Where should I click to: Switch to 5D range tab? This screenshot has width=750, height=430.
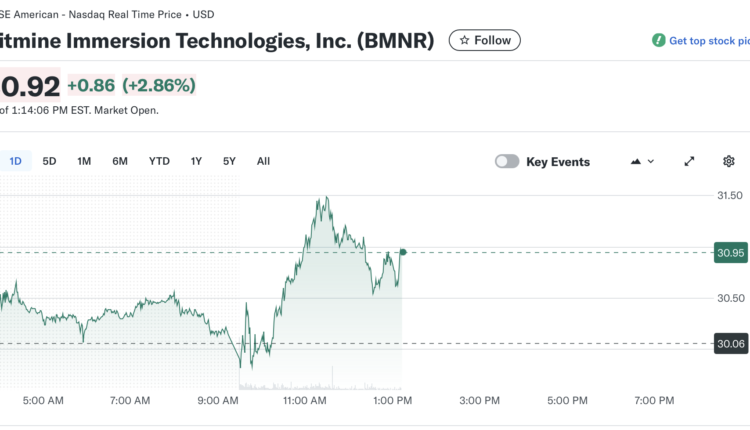coord(49,161)
